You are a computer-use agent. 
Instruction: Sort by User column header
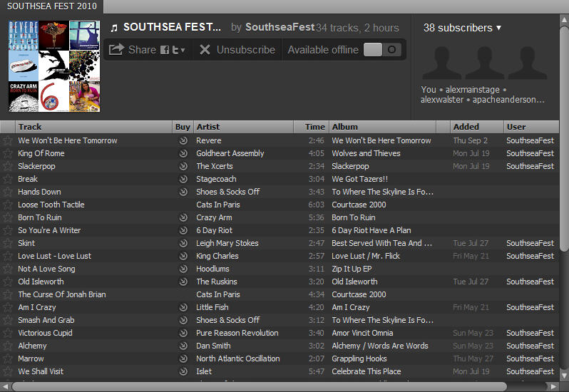531,127
